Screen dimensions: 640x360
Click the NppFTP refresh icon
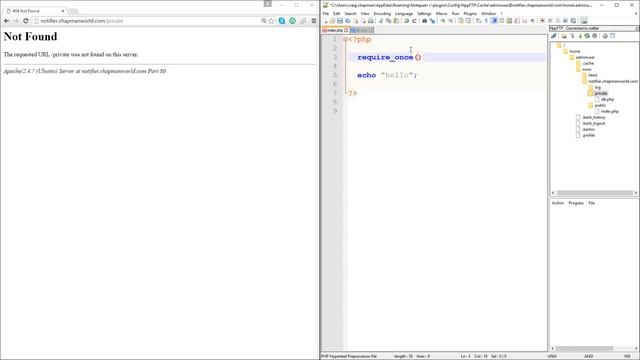(587, 36)
